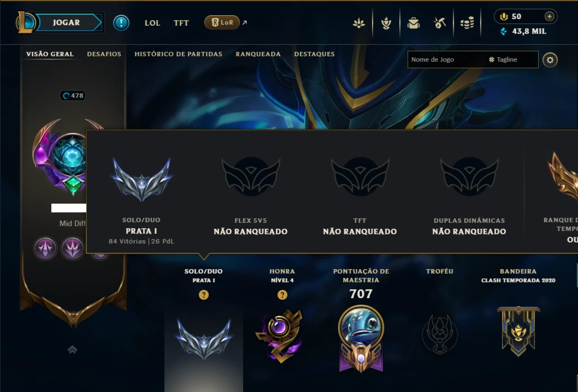Click the JOGAR play button

66,22
